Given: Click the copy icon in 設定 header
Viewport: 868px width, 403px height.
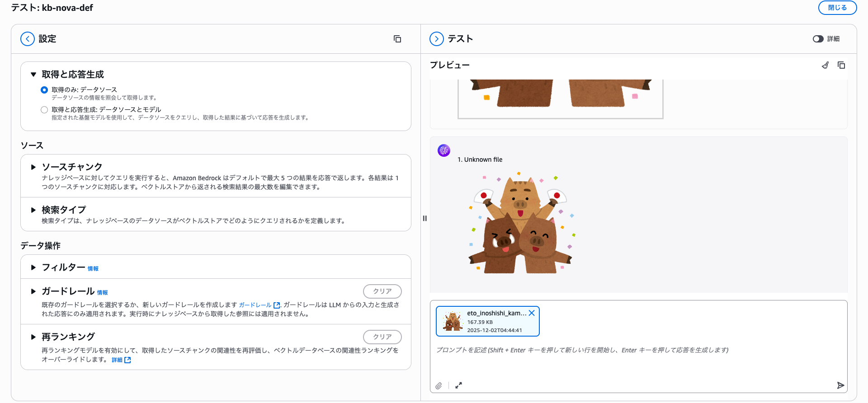Looking at the screenshot, I should pyautogui.click(x=397, y=39).
